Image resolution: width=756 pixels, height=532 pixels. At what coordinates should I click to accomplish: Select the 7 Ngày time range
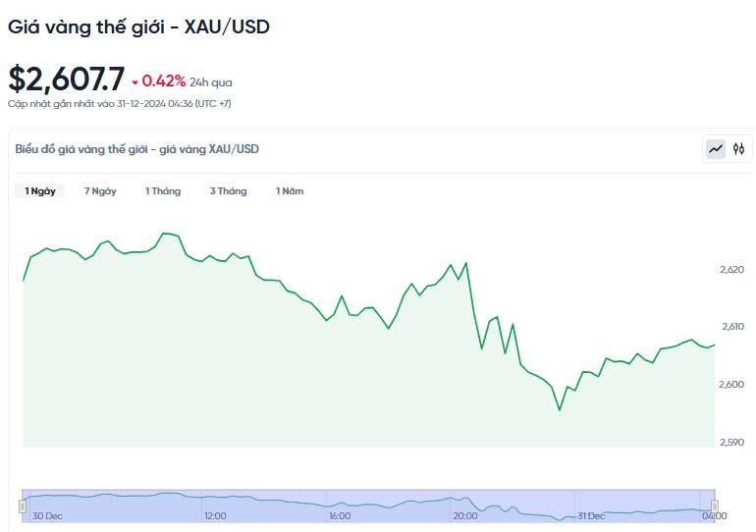(100, 191)
